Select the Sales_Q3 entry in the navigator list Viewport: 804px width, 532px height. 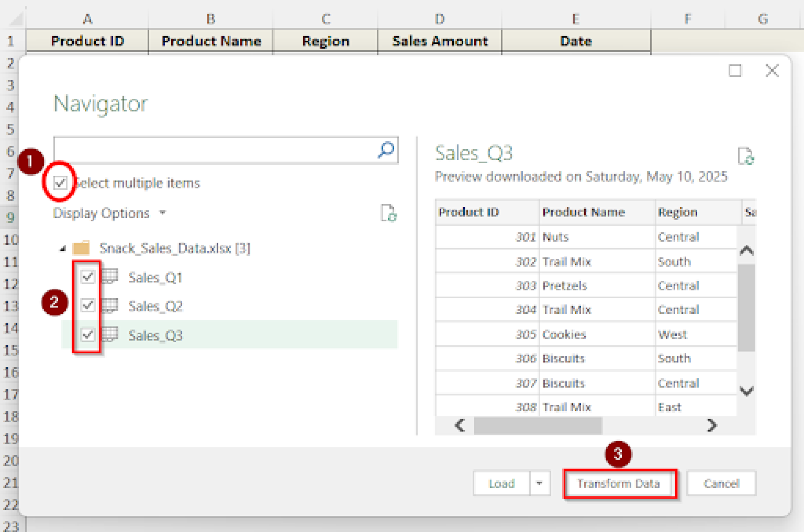point(155,335)
